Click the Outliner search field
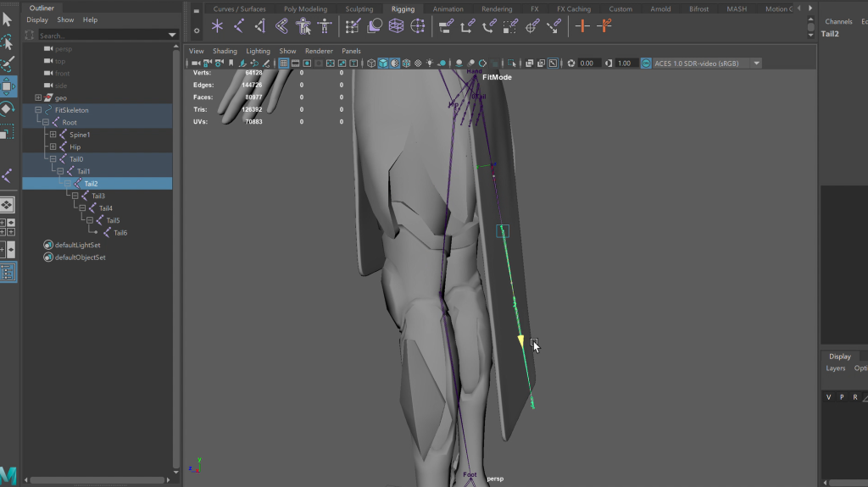This screenshot has height=487, width=868. 103,36
